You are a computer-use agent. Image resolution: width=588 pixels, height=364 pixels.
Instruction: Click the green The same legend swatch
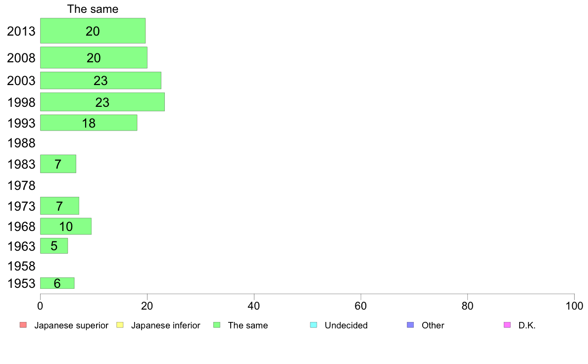[217, 325]
